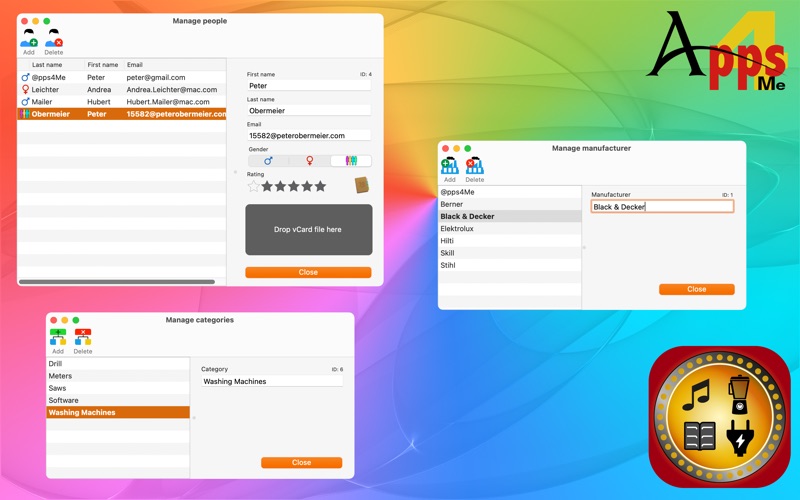This screenshot has width=800, height=500.
Task: Click horizontal scrollbar in people list
Action: pyautogui.click(x=117, y=282)
